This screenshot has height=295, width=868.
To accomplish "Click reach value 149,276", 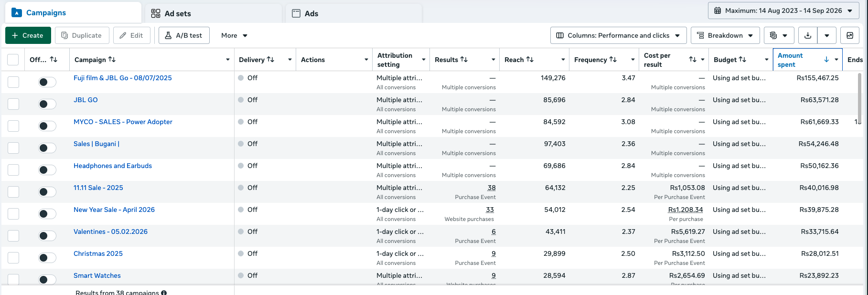I will [553, 78].
